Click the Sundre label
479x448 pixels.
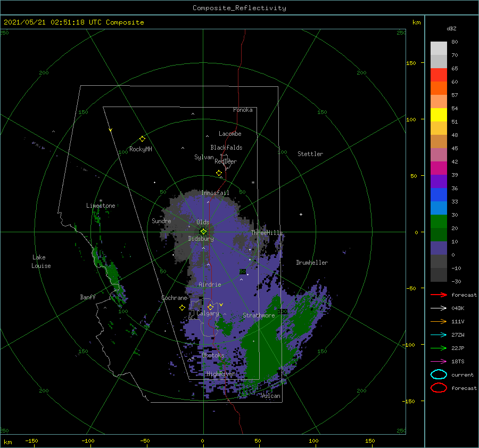click(x=162, y=221)
